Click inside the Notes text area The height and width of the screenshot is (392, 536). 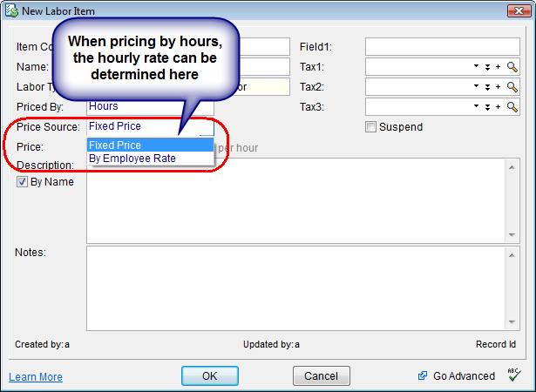click(296, 288)
